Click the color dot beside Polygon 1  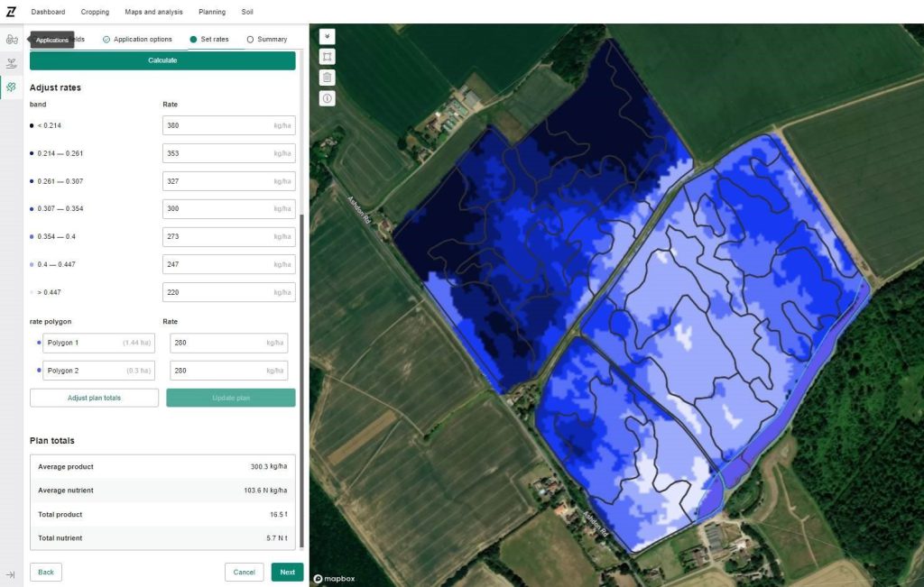pos(39,343)
